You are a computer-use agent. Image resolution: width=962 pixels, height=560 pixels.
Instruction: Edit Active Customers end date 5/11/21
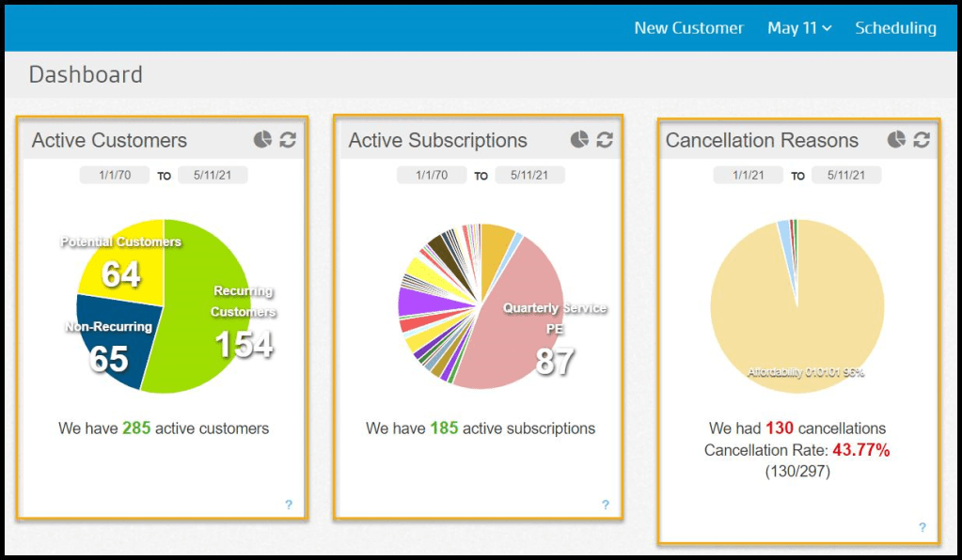tap(213, 175)
